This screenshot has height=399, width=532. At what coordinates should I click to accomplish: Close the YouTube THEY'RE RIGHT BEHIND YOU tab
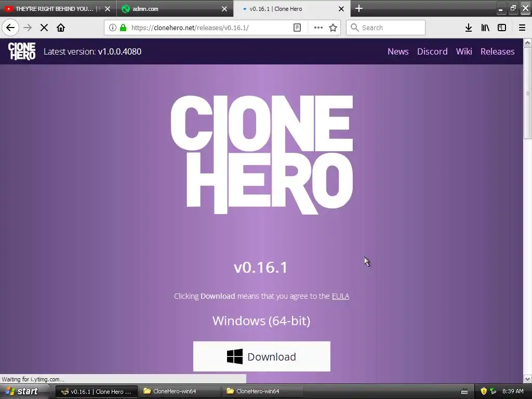click(108, 9)
